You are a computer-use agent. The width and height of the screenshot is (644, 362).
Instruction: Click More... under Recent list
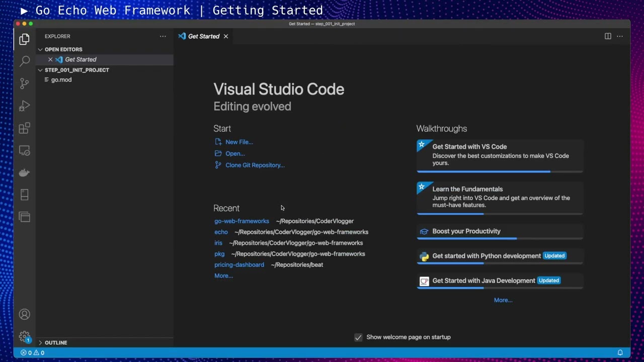point(223,276)
